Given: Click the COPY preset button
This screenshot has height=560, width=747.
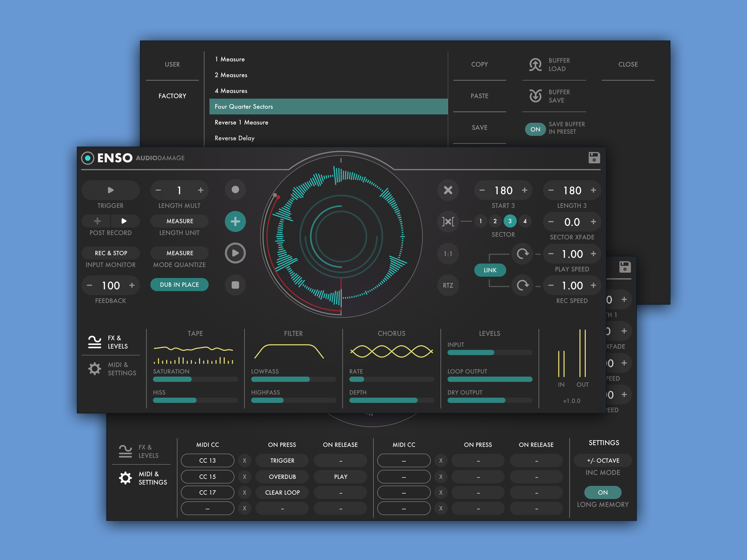Looking at the screenshot, I should pyautogui.click(x=479, y=65).
